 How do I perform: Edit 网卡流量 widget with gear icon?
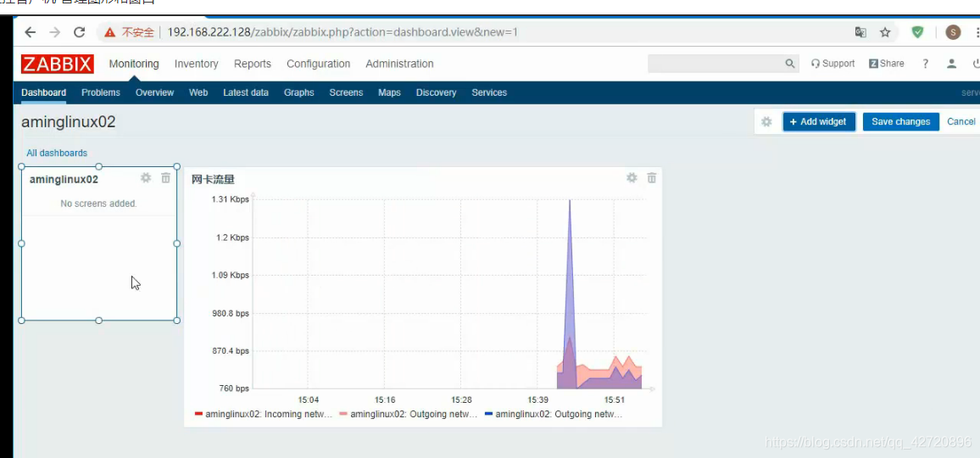coord(632,178)
